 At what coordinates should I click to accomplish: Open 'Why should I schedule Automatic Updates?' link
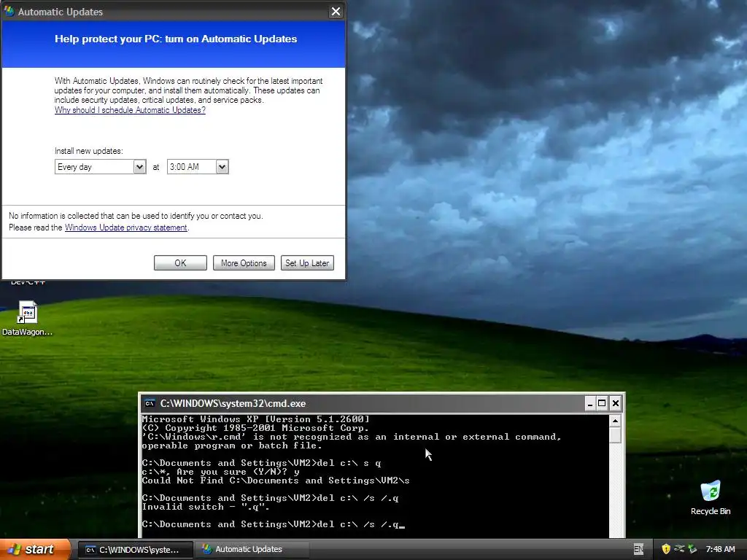click(x=130, y=110)
